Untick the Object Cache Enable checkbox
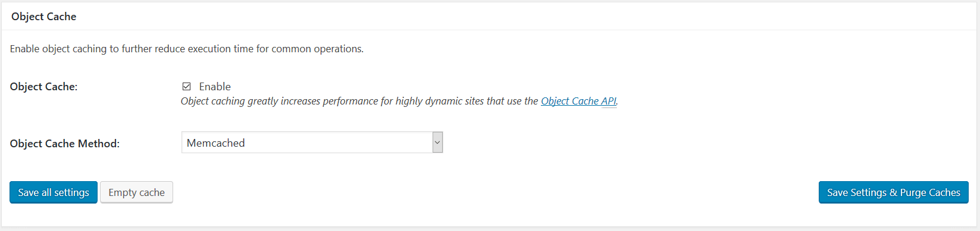 [186, 87]
